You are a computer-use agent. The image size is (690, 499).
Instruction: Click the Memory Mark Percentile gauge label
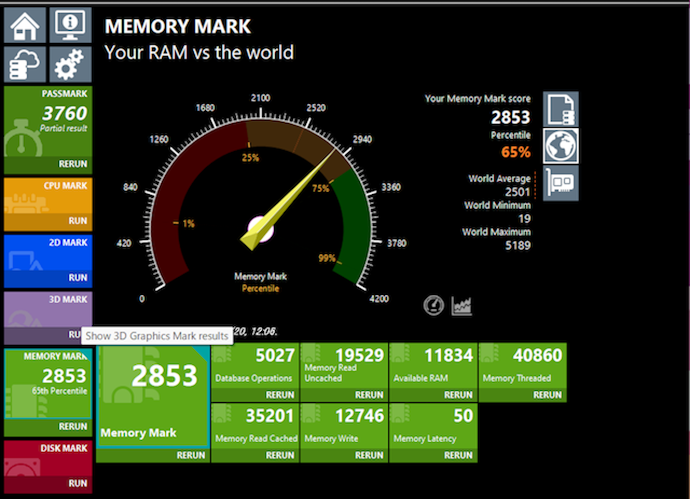pyautogui.click(x=260, y=282)
